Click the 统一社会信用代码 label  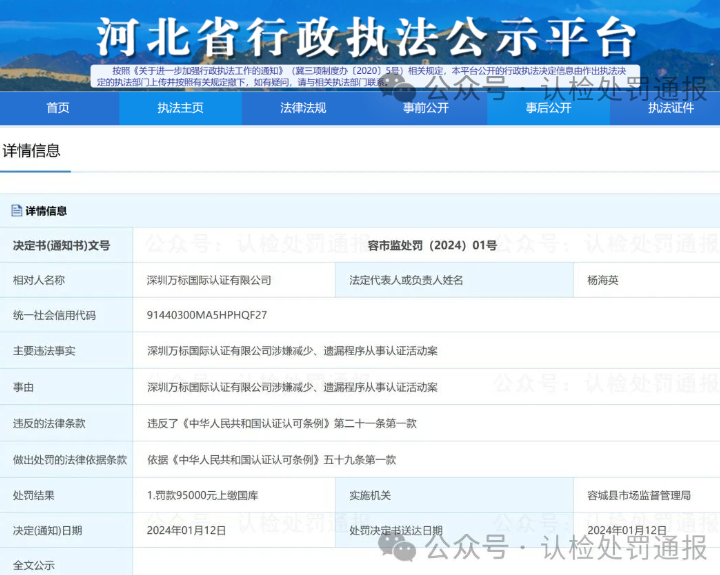pos(54,315)
